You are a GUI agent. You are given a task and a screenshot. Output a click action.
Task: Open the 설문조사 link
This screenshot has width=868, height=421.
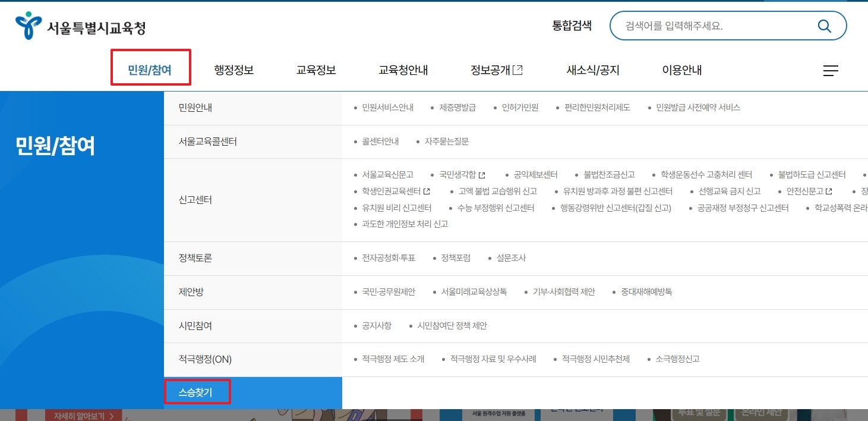tap(511, 258)
